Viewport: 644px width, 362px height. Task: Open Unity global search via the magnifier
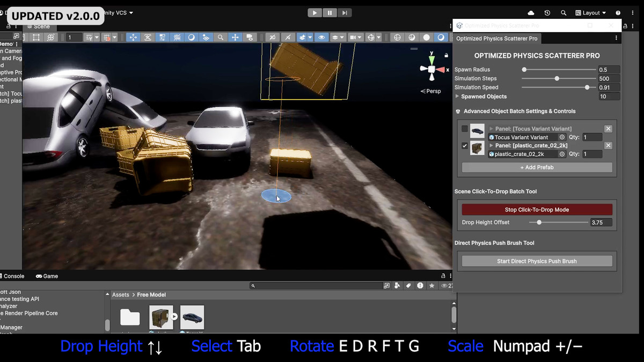point(563,13)
